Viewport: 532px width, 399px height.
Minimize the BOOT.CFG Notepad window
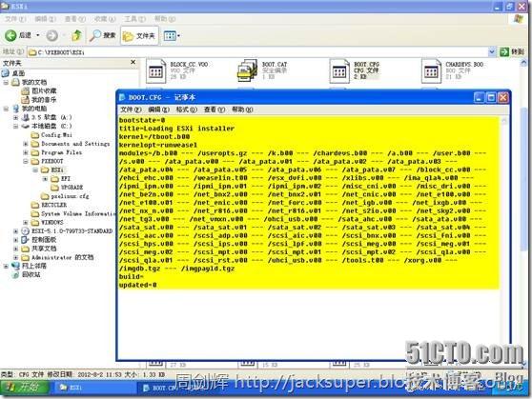[x=479, y=98]
